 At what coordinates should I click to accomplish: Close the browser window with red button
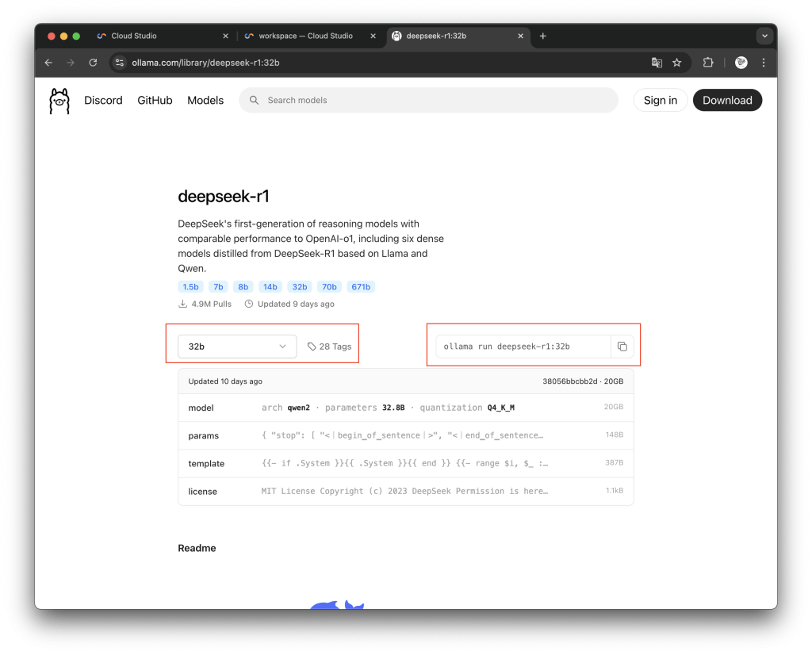pyautogui.click(x=52, y=36)
